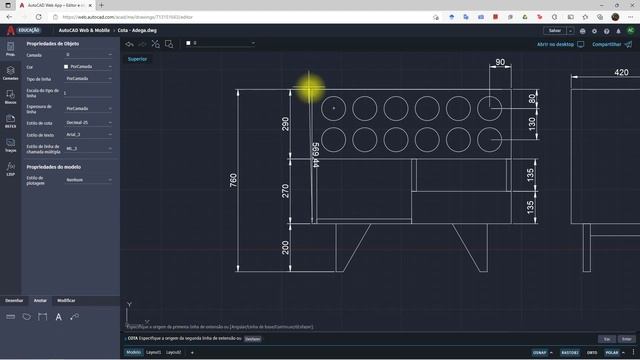Refresh the browser page

tap(38, 17)
